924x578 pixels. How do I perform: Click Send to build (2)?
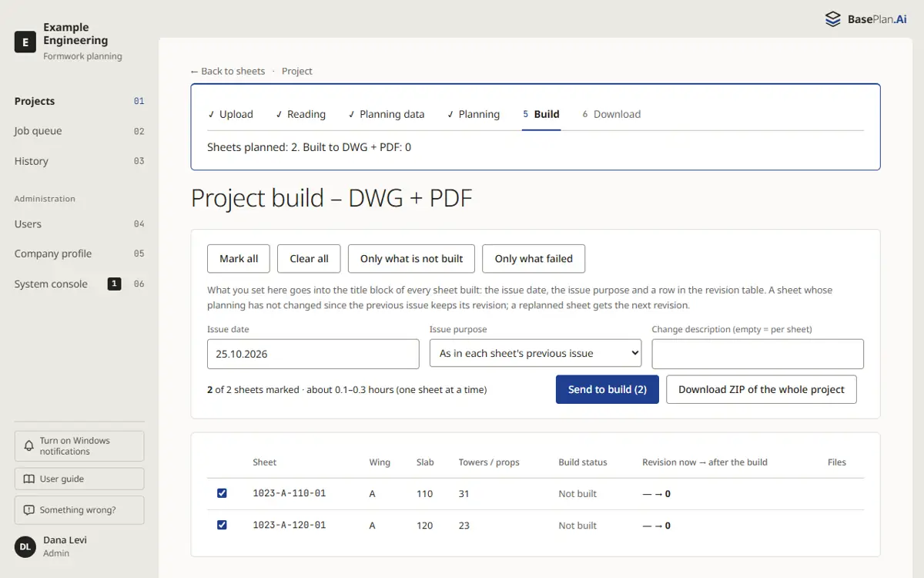[x=608, y=389]
